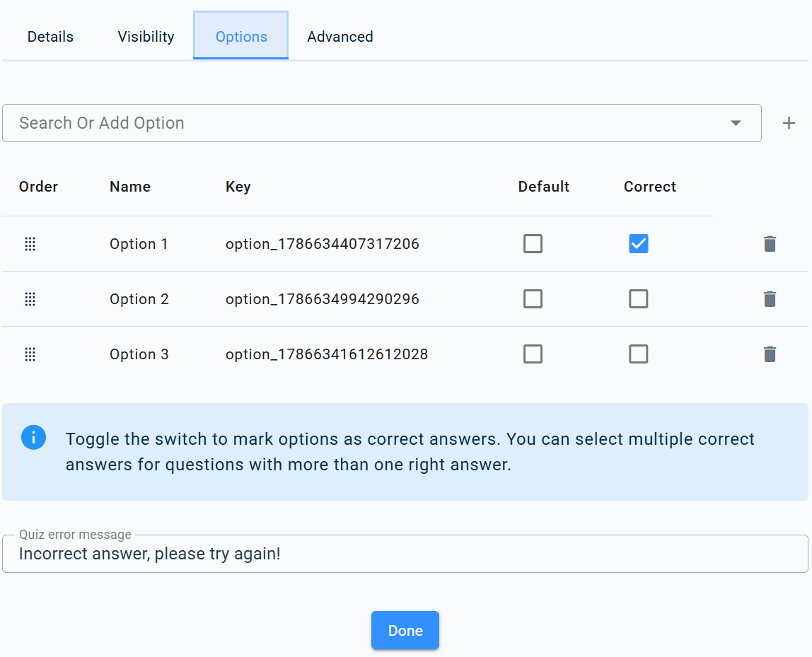The height and width of the screenshot is (657, 812).
Task: Click the Order column header
Action: click(38, 187)
